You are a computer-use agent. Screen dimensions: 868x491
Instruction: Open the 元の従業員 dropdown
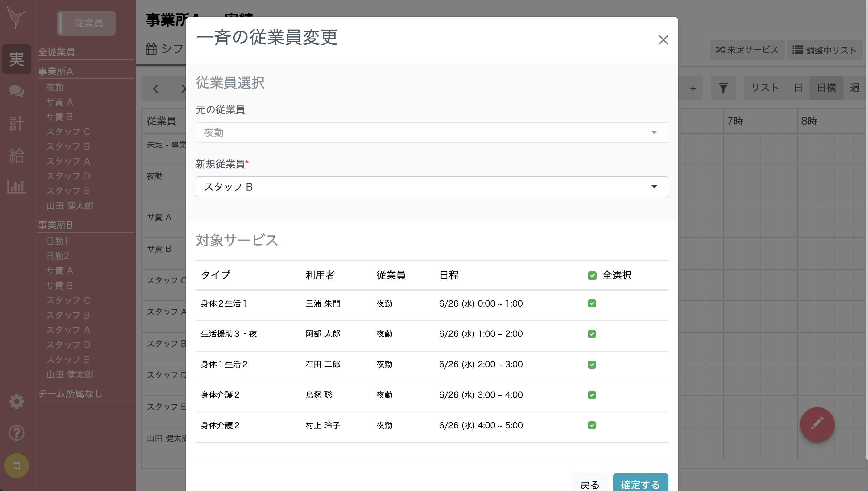432,132
